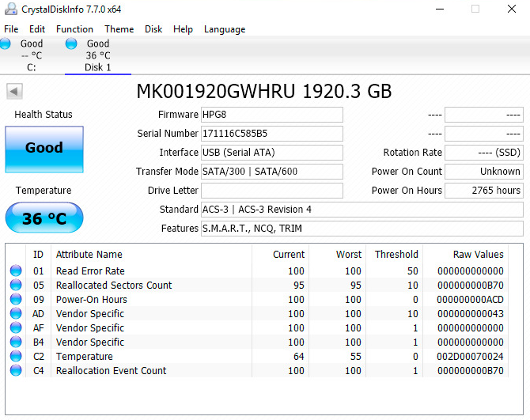
Task: Select the Power-On Hours attribute name
Action: click(x=92, y=299)
